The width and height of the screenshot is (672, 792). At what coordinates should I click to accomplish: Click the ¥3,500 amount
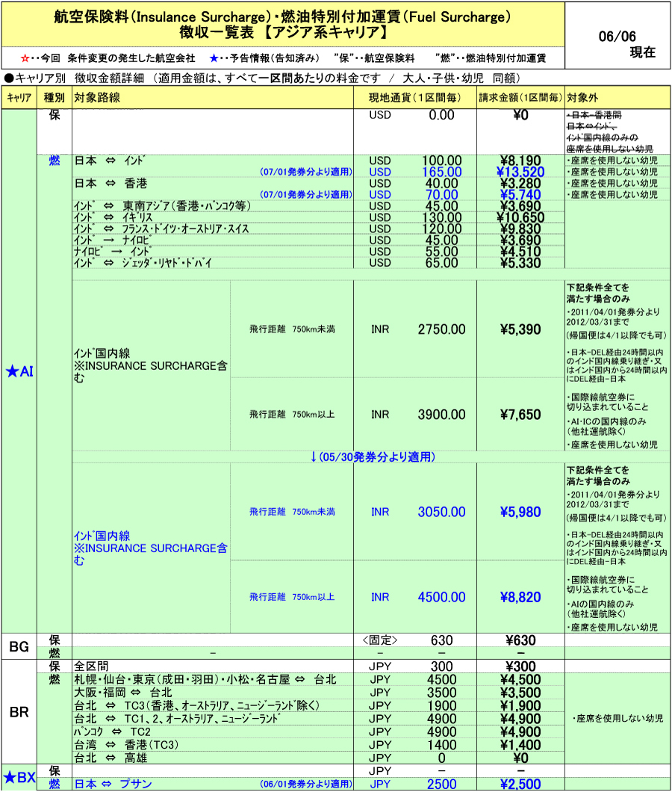[x=520, y=693]
